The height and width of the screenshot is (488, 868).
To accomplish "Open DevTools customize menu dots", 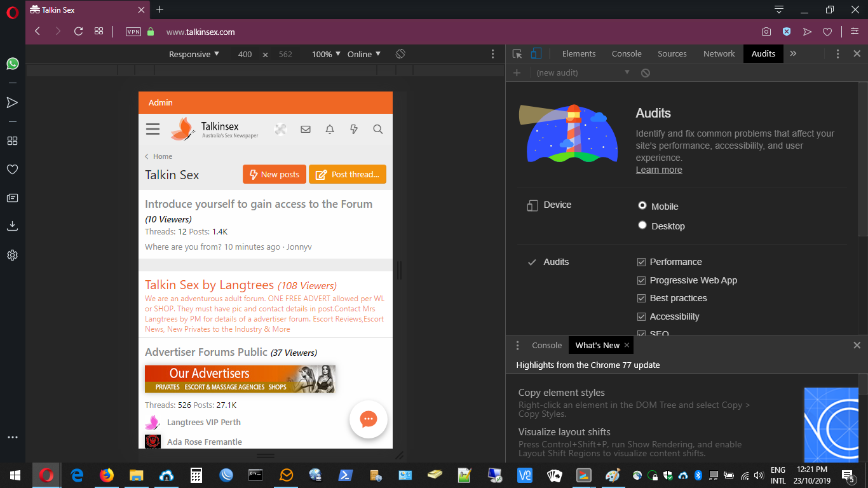I will click(837, 54).
